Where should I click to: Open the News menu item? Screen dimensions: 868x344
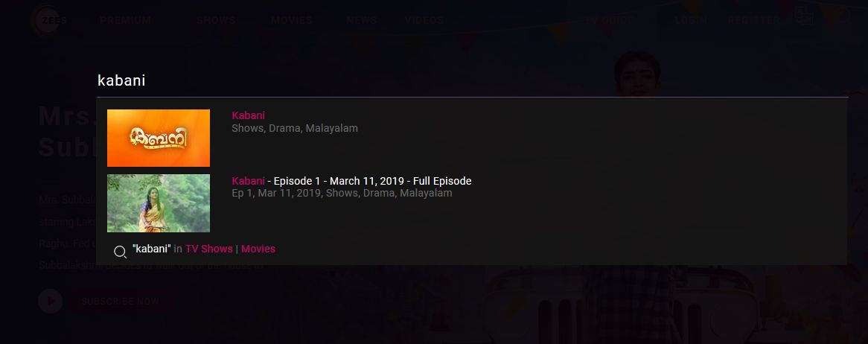(x=362, y=21)
